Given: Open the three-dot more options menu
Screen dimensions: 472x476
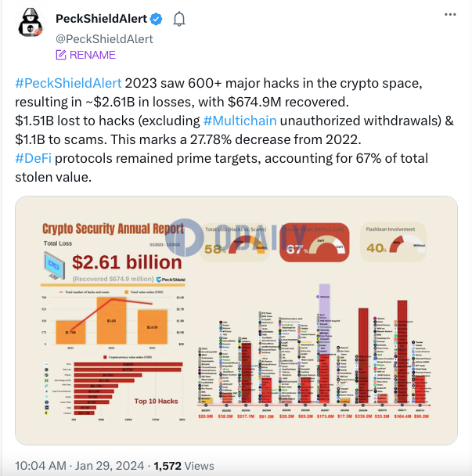Looking at the screenshot, I should point(450,14).
